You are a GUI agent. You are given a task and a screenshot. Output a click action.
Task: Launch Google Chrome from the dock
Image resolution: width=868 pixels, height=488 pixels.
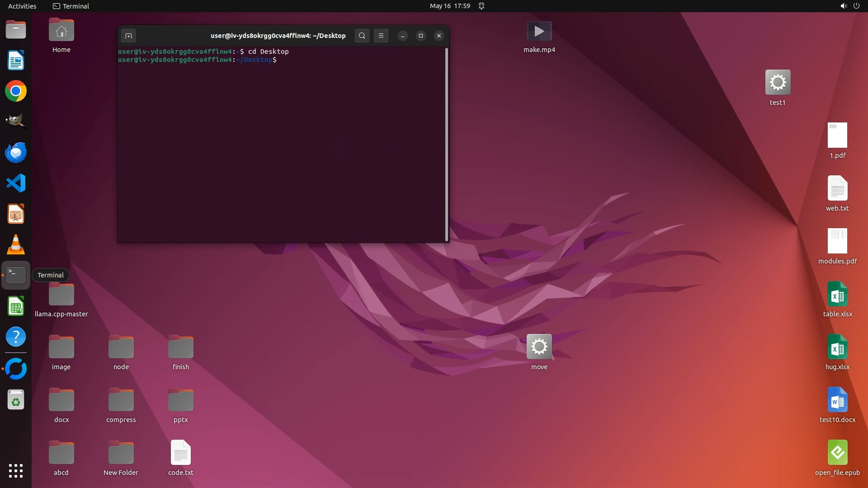tap(16, 91)
